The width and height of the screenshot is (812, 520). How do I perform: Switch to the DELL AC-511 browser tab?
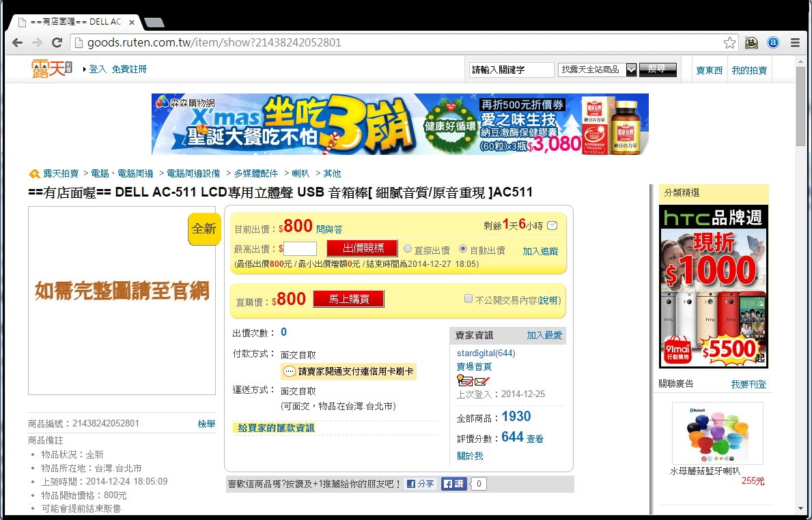(76, 23)
